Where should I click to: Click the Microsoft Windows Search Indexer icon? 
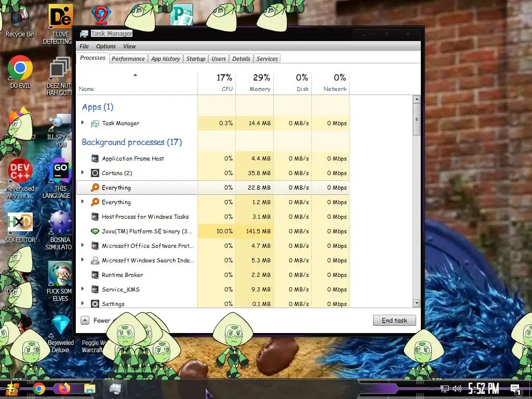(95, 261)
